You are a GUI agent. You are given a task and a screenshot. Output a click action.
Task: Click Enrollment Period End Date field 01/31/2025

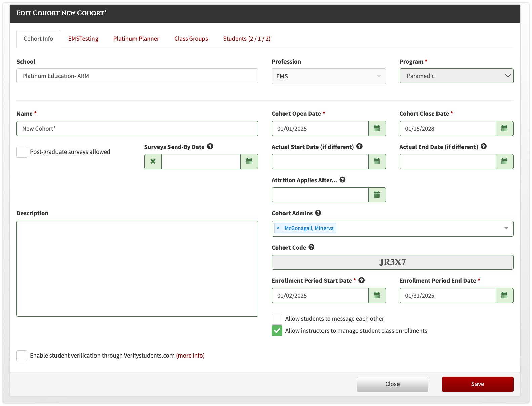(448, 296)
